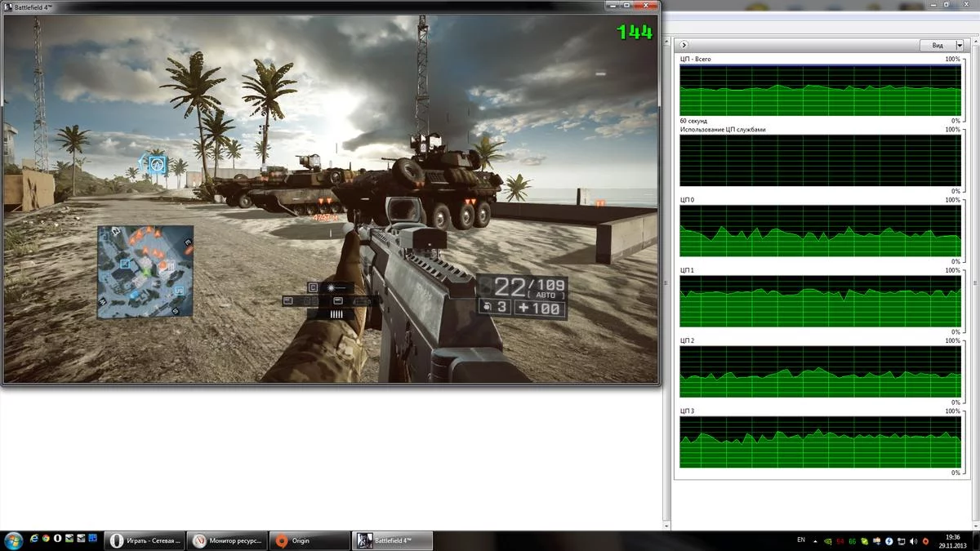Launch Google Chrome from quick launch

coord(47,540)
